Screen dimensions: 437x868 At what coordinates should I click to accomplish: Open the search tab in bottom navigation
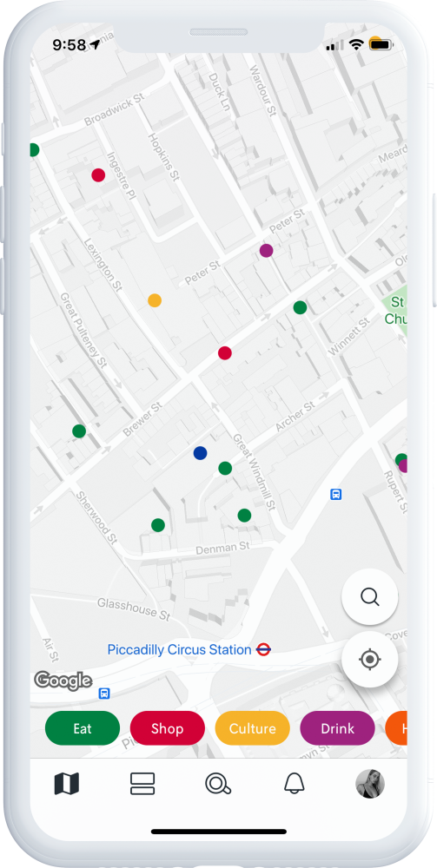[218, 784]
